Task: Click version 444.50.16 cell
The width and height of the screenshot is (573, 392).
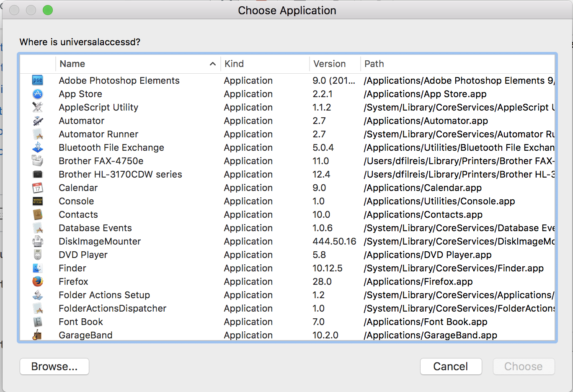Action: coord(334,241)
